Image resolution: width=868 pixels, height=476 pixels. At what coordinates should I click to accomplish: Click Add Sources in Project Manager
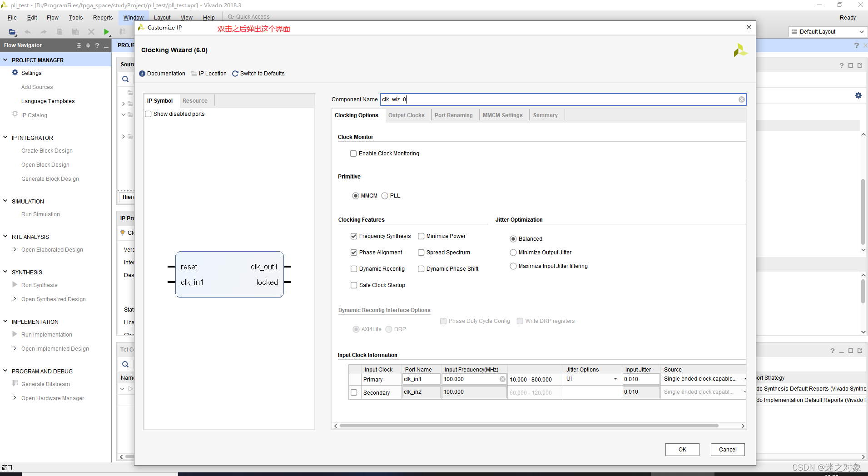[37, 87]
